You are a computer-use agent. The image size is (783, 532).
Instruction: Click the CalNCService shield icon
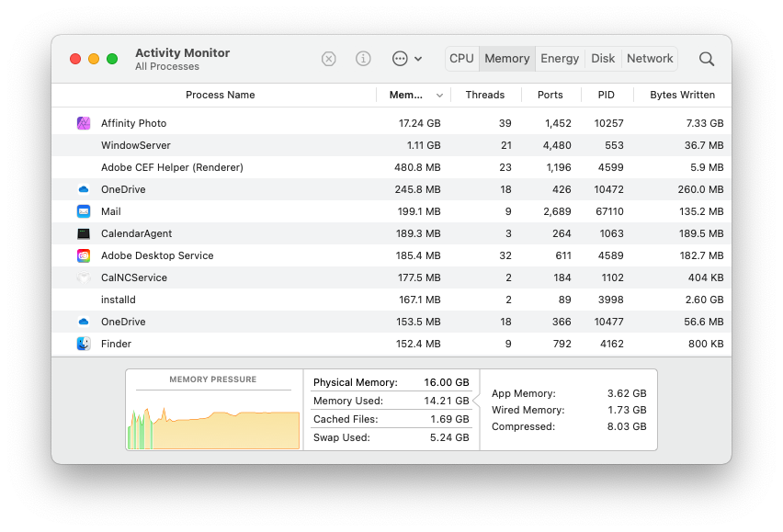tap(84, 277)
